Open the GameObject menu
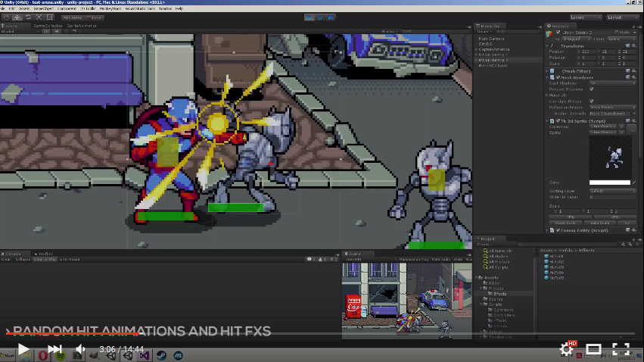Viewport: 644px width, 362px height. (x=43, y=8)
